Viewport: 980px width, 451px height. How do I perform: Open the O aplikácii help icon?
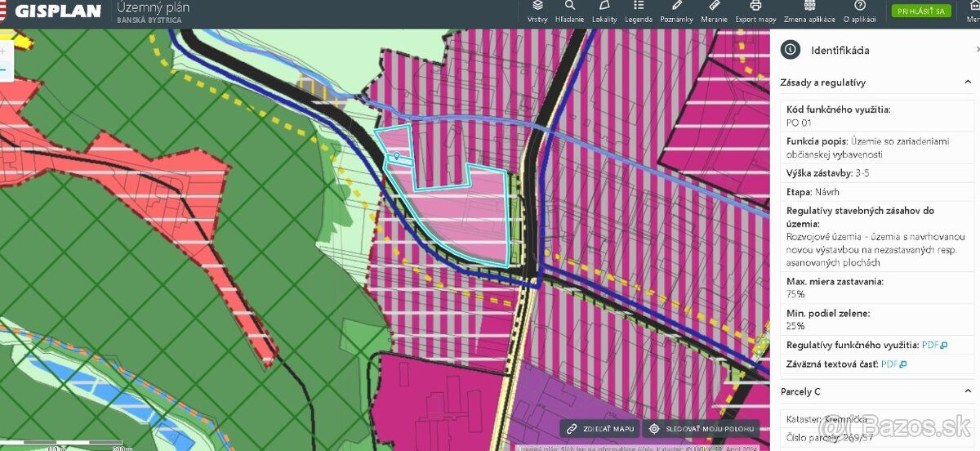click(859, 11)
